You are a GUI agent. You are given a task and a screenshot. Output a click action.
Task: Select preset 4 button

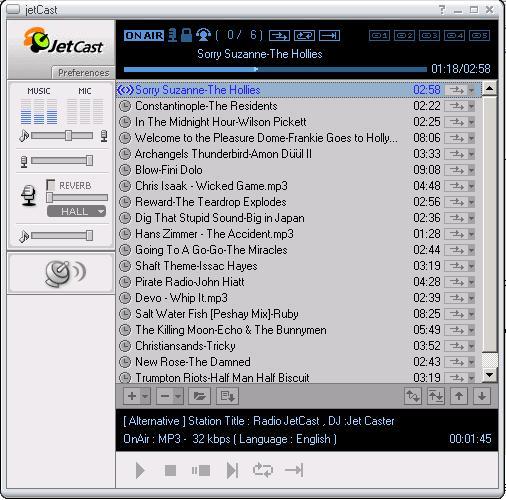click(x=454, y=35)
